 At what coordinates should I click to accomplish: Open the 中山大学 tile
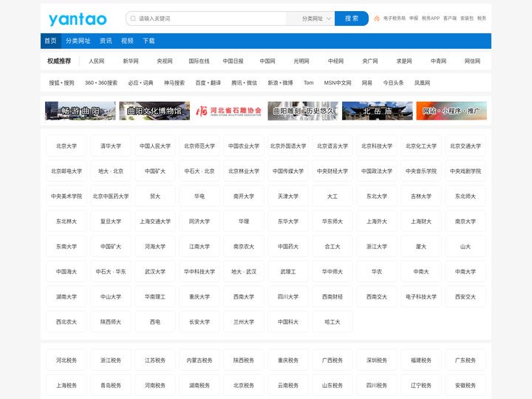point(111,296)
